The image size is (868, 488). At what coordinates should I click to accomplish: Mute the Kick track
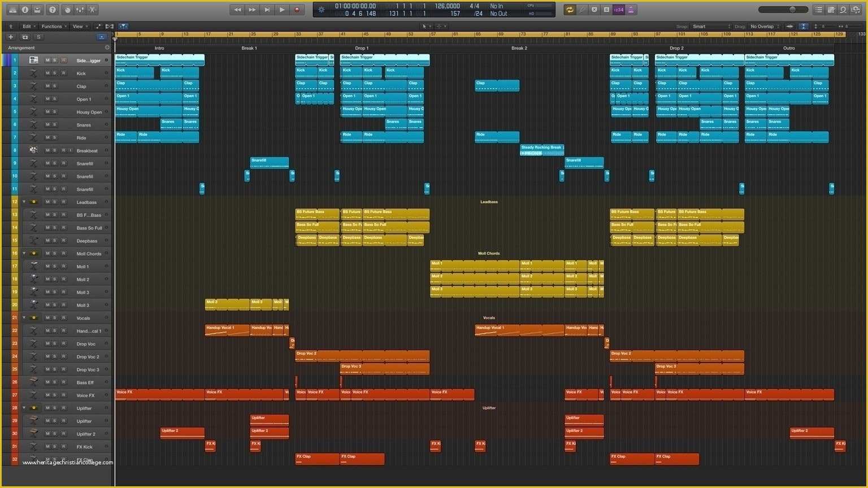[x=47, y=73]
